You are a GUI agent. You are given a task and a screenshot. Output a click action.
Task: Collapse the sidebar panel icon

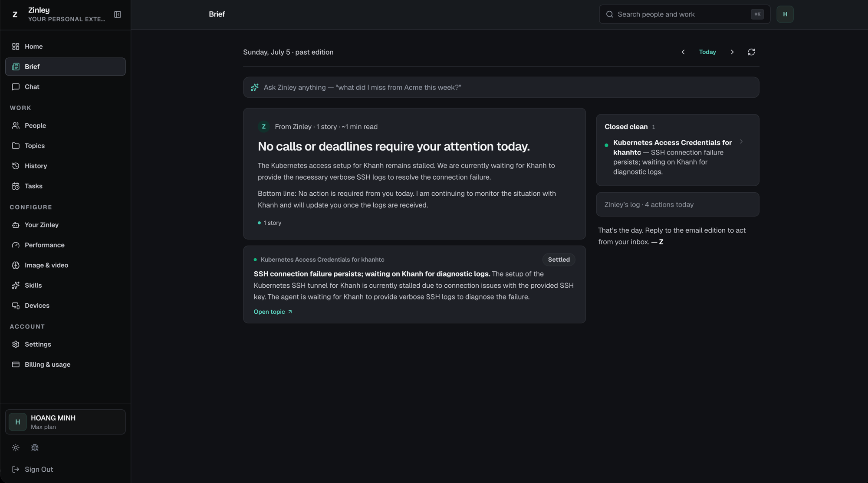[118, 14]
